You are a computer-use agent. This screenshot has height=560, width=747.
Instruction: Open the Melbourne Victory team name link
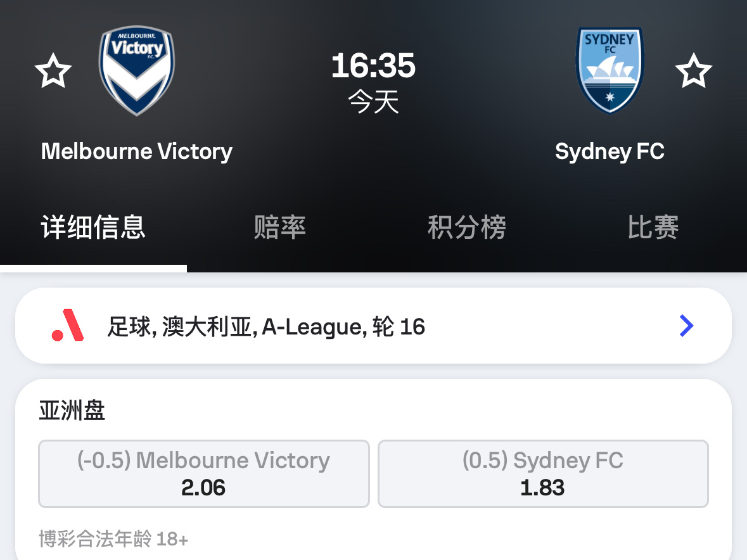137,151
